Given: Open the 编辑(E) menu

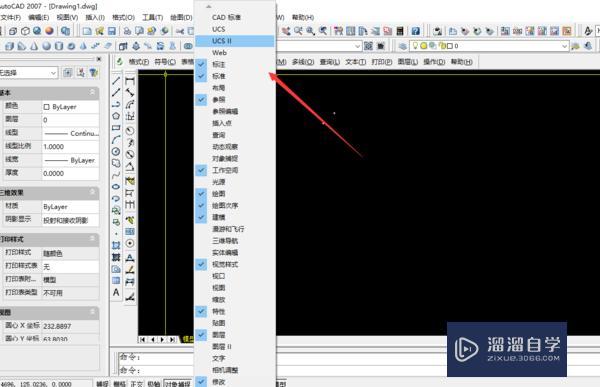Looking at the screenshot, I should 39,18.
